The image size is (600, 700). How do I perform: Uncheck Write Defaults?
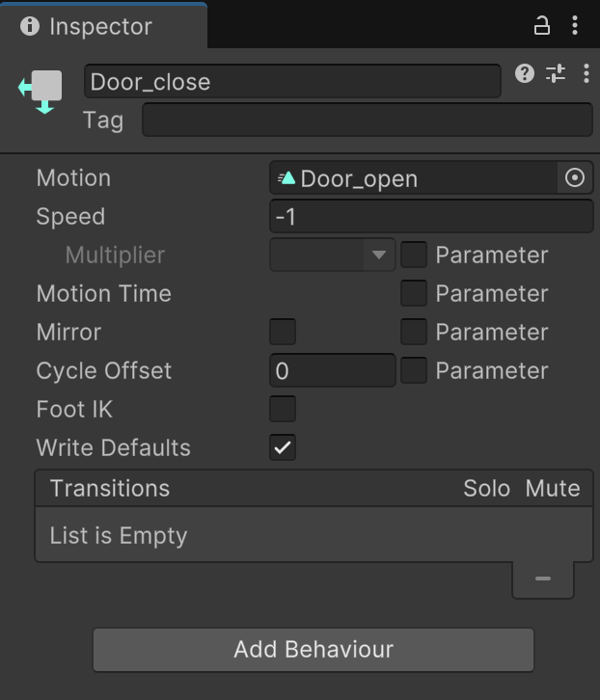pyautogui.click(x=283, y=448)
